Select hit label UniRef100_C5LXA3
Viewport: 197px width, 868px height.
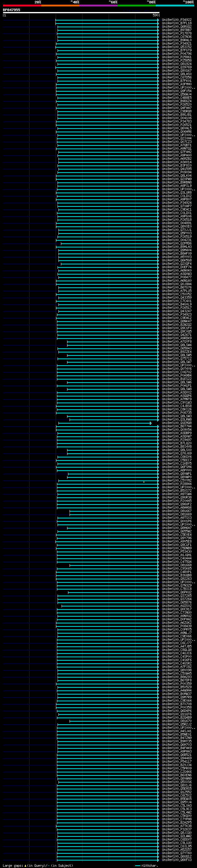click(176, 805)
